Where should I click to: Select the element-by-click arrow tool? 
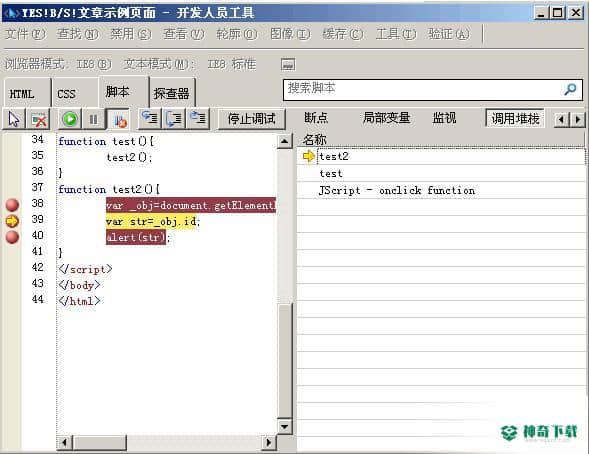(x=14, y=119)
